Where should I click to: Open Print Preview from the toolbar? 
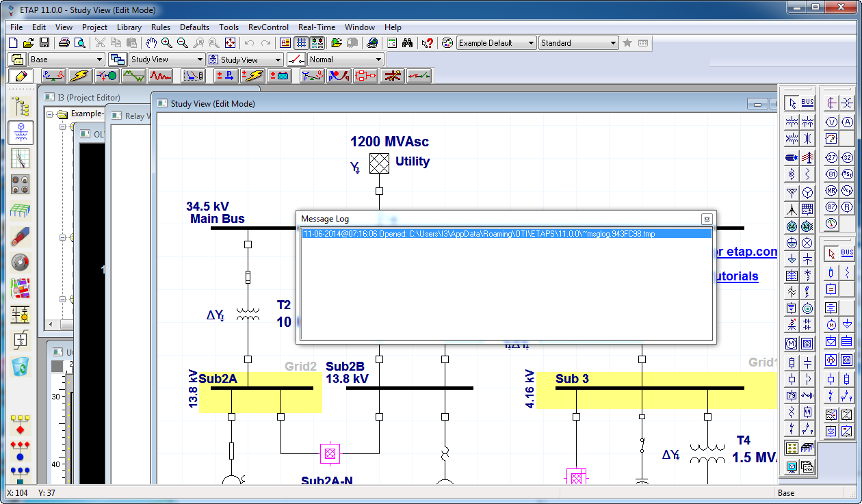pos(79,43)
